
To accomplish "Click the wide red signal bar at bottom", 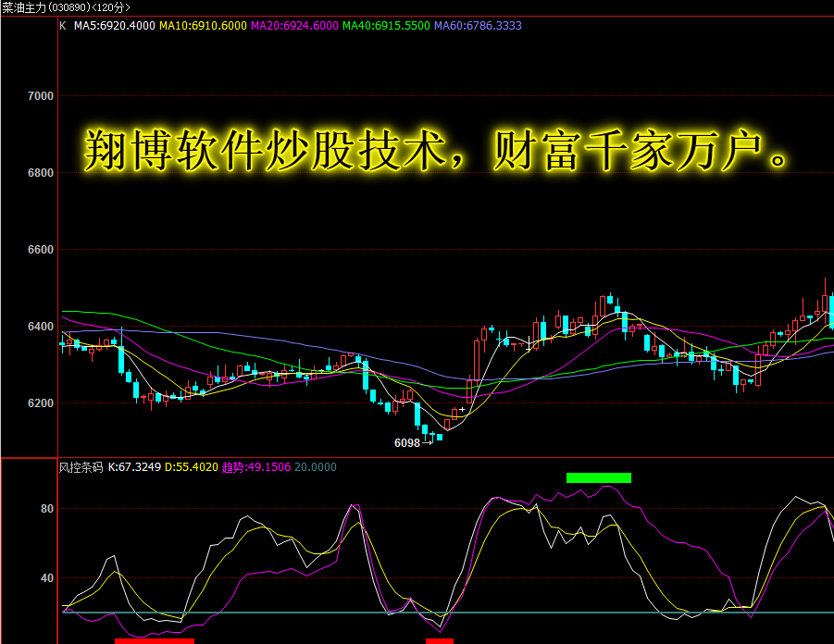I will [x=155, y=641].
